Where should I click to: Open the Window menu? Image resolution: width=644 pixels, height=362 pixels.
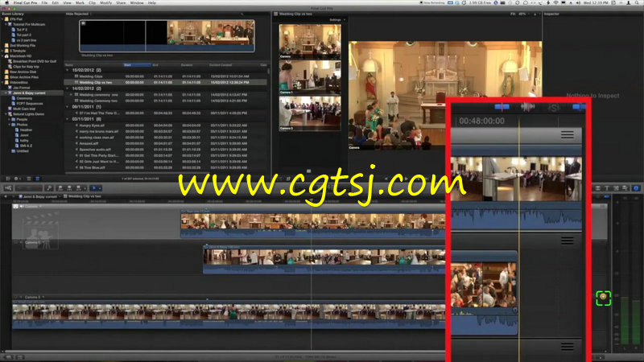[137, 3]
